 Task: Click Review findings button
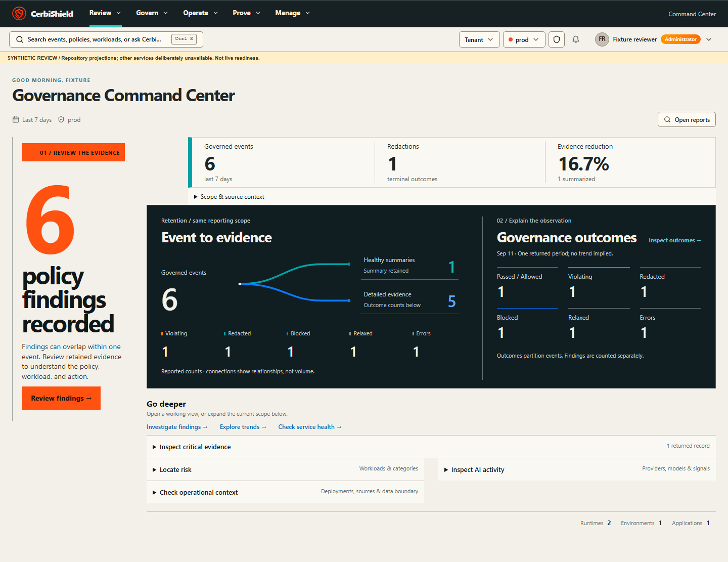click(61, 398)
